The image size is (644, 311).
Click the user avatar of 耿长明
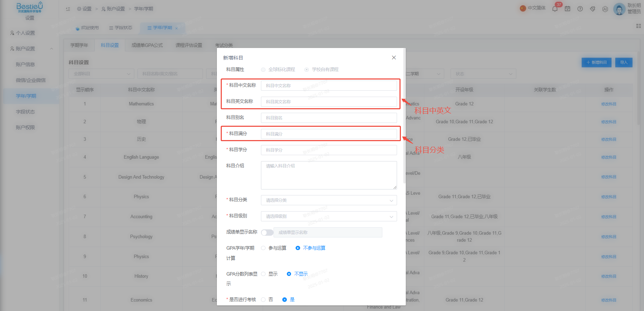(619, 9)
